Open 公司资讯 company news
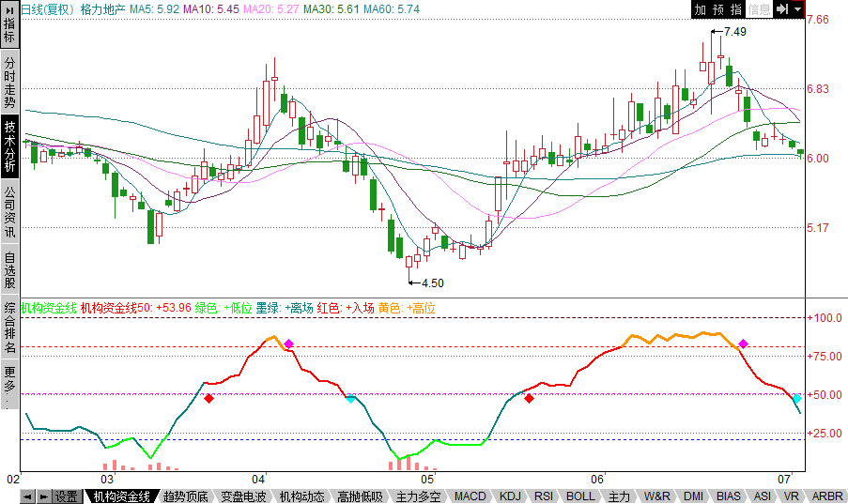Viewport: 848px width, 504px height. point(9,209)
